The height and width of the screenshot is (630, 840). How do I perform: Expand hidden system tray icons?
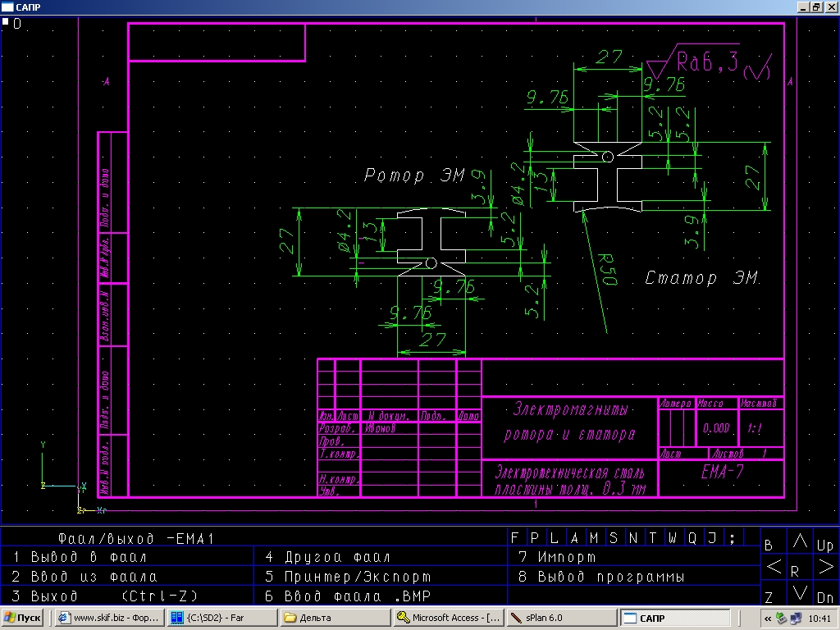pos(768,618)
